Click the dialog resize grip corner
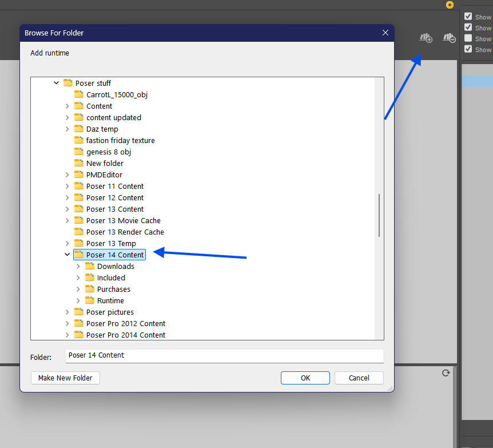Image resolution: width=493 pixels, height=448 pixels. pyautogui.click(x=391, y=388)
